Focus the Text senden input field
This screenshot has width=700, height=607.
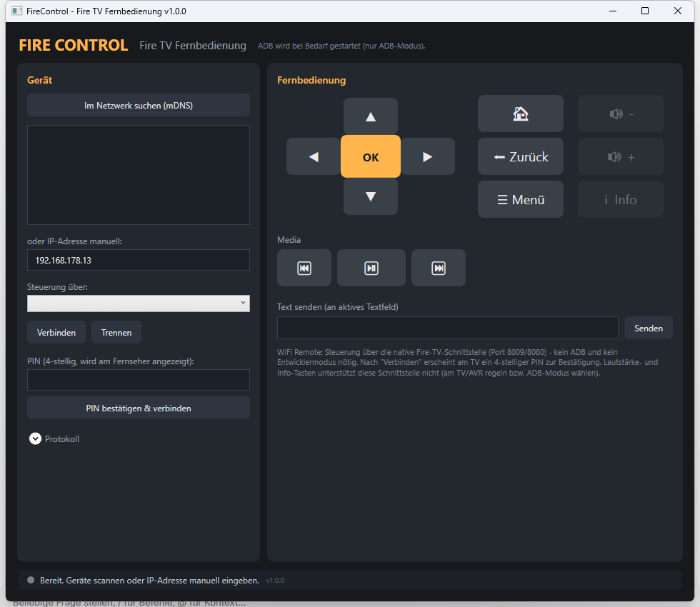click(447, 328)
